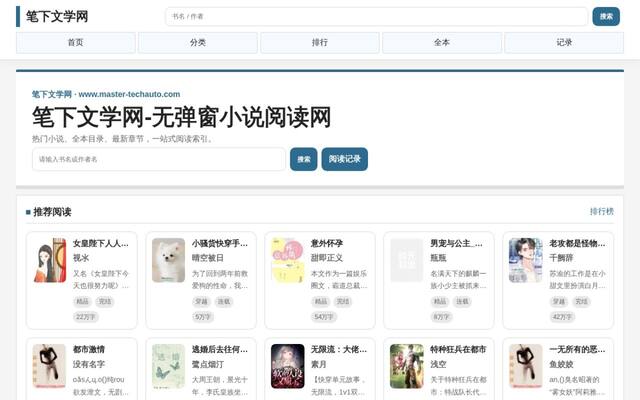This screenshot has height=400, width=640.
Task: Click the 54万字 word-count tag
Action: [324, 317]
